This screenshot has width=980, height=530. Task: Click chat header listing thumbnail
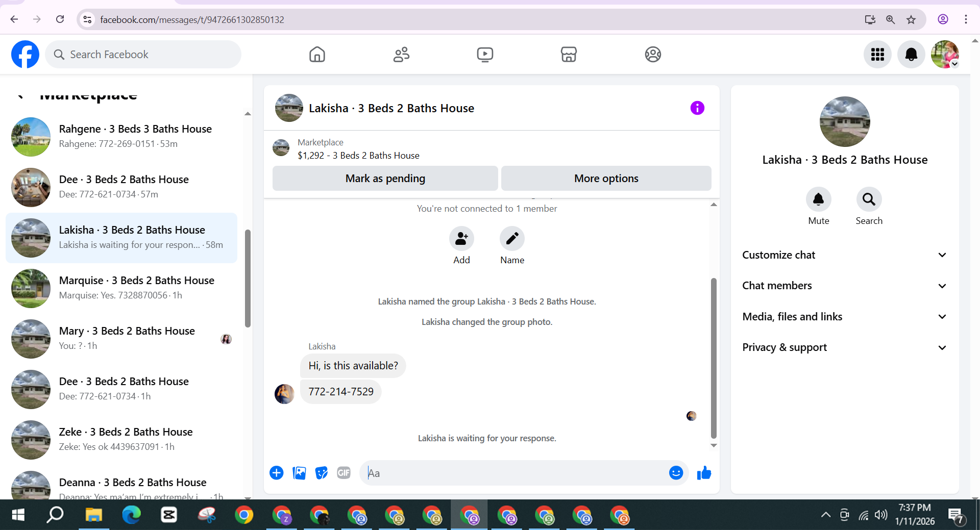289,108
